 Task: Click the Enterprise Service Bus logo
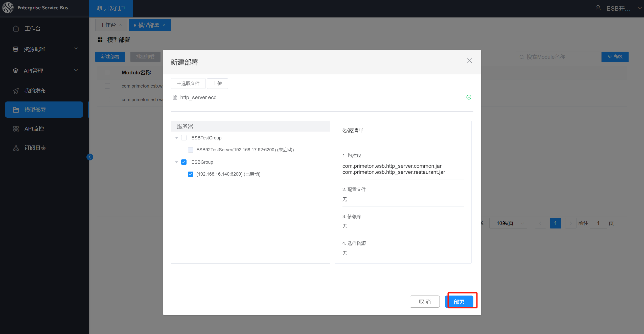coord(8,8)
